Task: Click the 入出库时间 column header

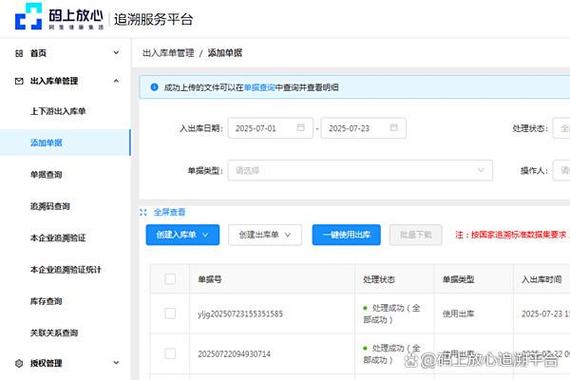Action: click(x=542, y=279)
